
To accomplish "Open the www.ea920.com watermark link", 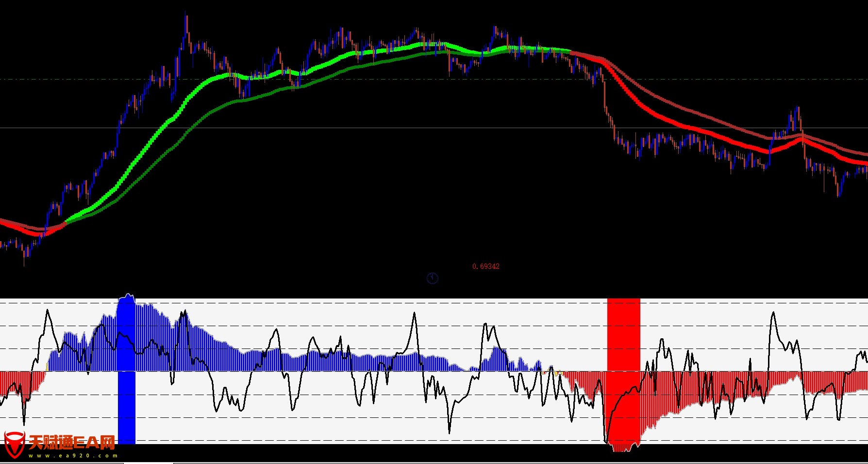I will 73,456.
